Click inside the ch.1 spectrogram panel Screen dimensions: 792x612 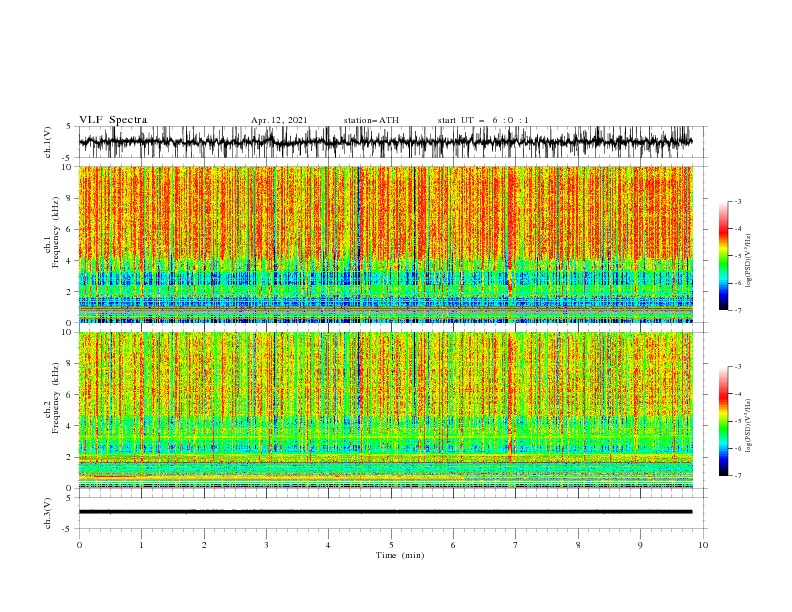pos(385,244)
